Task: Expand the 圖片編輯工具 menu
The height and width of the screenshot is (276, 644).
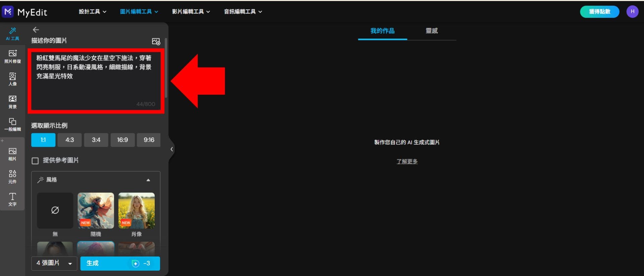Action: coord(139,12)
